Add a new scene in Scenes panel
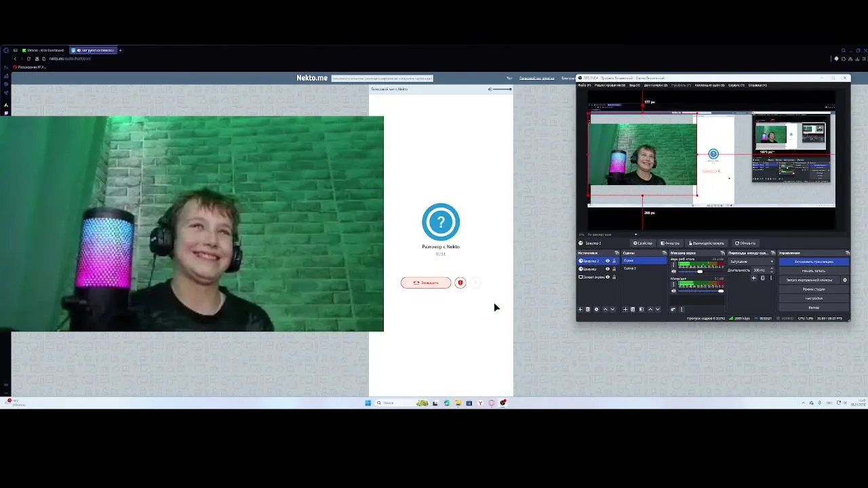 (x=625, y=309)
